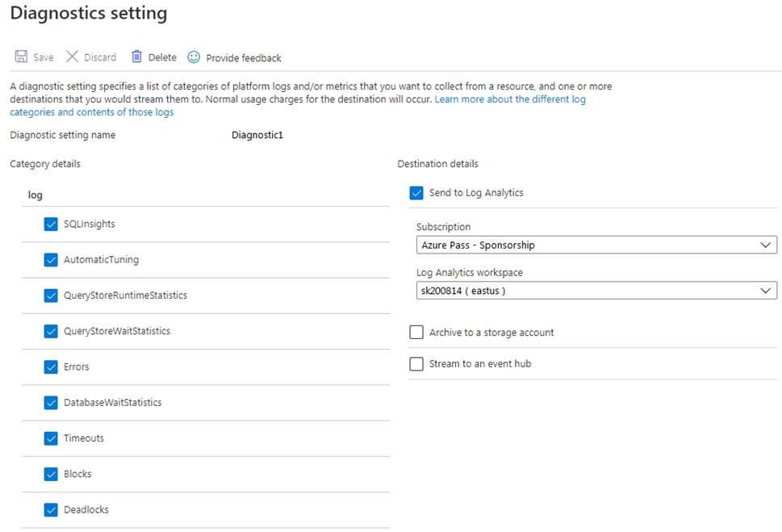Toggle the QueryStoreWaitStatistics checkbox
Screen dimensions: 782x532
pos(51,331)
